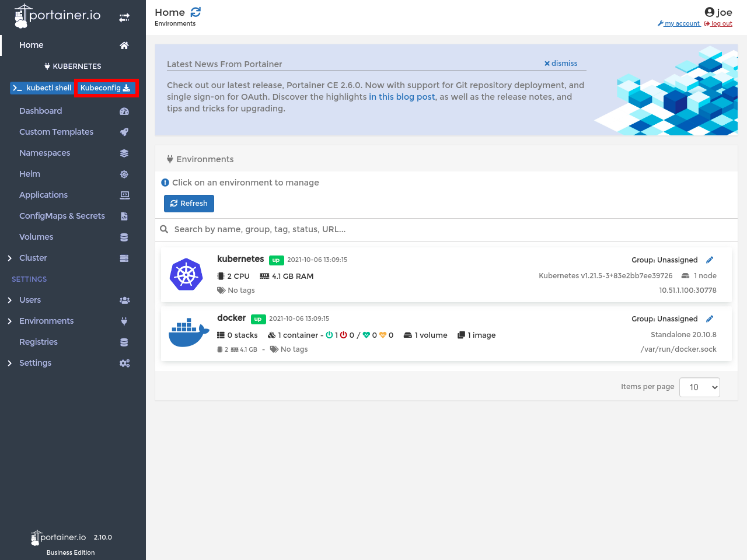Open Dashboard in the sidebar
This screenshot has height=560, width=747.
coord(41,111)
